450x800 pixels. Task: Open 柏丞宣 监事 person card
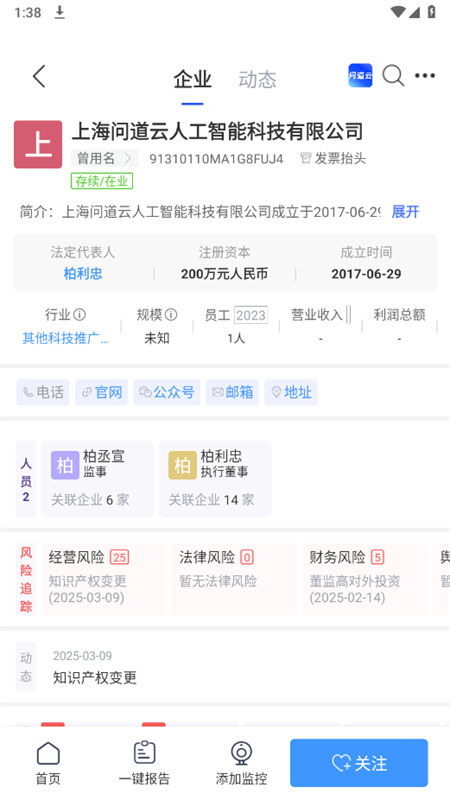(97, 480)
